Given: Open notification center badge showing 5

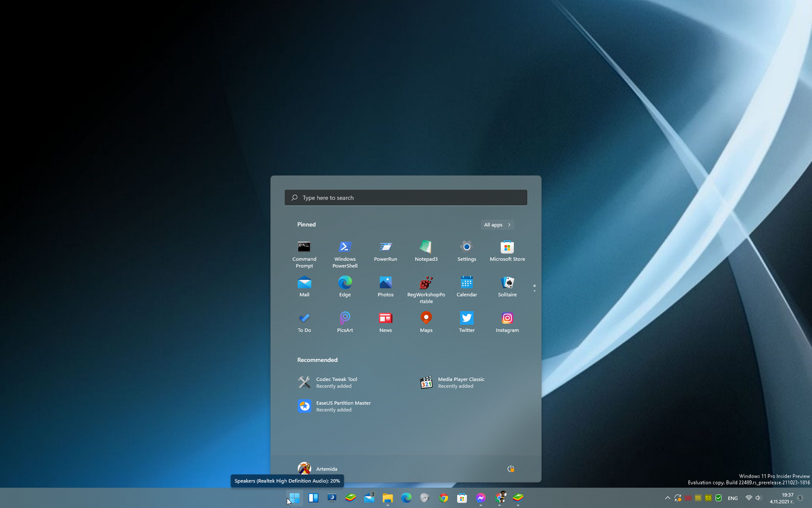Looking at the screenshot, I should [801, 498].
